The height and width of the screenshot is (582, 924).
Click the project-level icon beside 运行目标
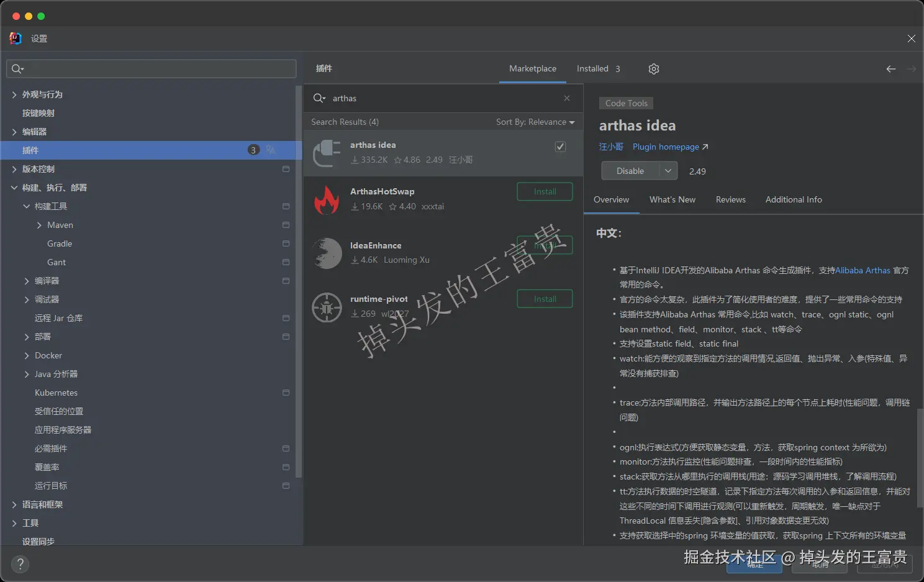(x=286, y=486)
